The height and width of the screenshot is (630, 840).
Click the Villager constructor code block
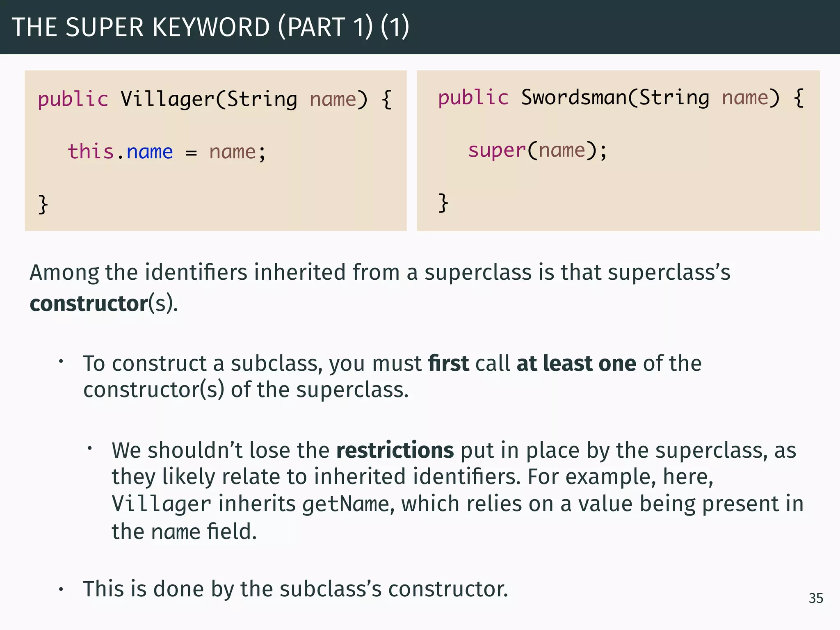tap(215, 150)
